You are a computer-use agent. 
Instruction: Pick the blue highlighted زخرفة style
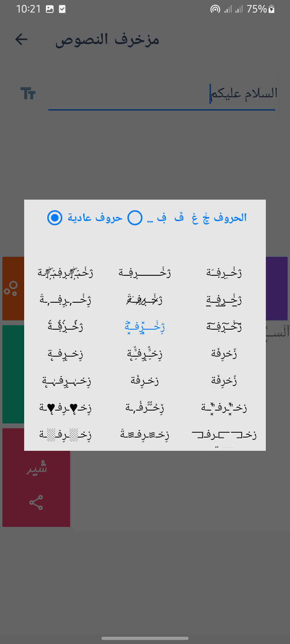tap(145, 326)
